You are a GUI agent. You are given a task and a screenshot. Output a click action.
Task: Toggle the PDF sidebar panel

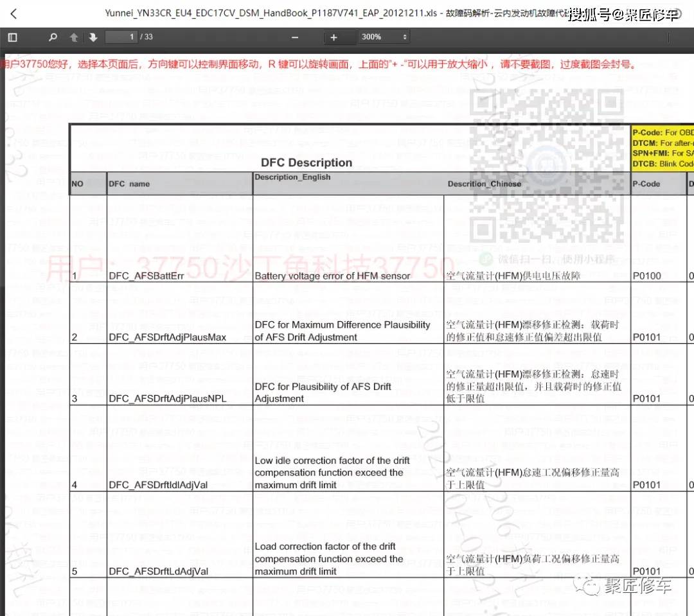(x=12, y=37)
